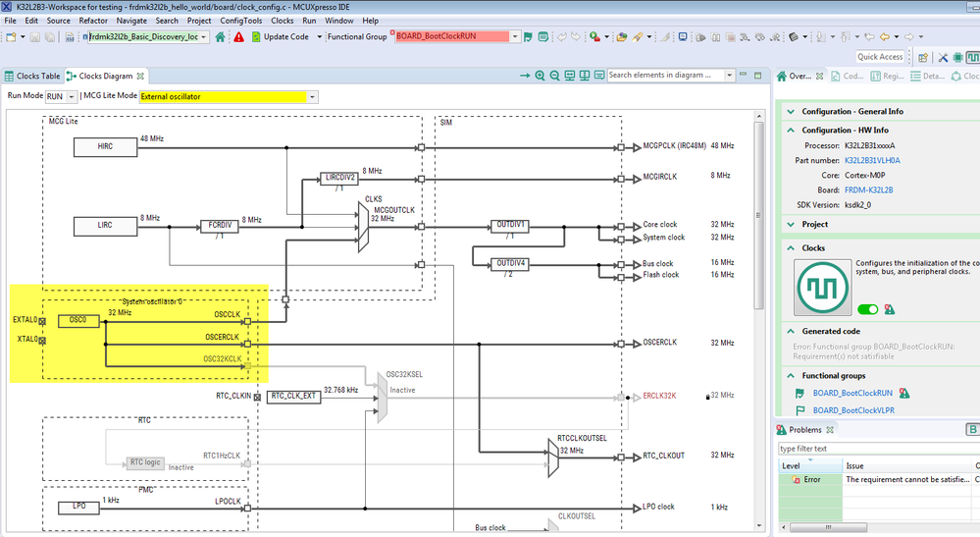Screen dimensions: 980x537
Task: Click the zoom out magnifier icon
Action: [x=554, y=76]
